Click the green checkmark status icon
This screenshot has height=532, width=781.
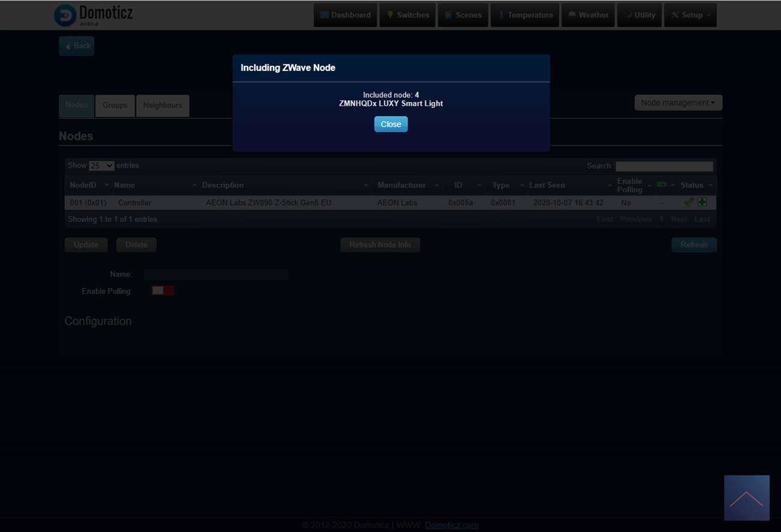point(688,202)
